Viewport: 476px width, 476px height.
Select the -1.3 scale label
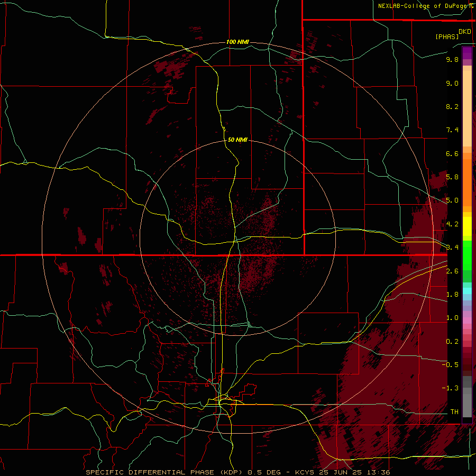[450, 388]
